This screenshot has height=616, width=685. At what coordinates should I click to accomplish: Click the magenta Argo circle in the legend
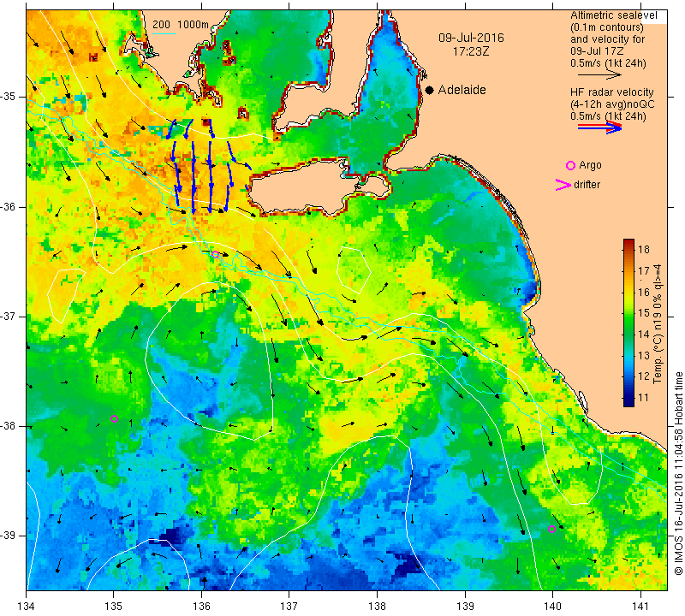coord(570,165)
